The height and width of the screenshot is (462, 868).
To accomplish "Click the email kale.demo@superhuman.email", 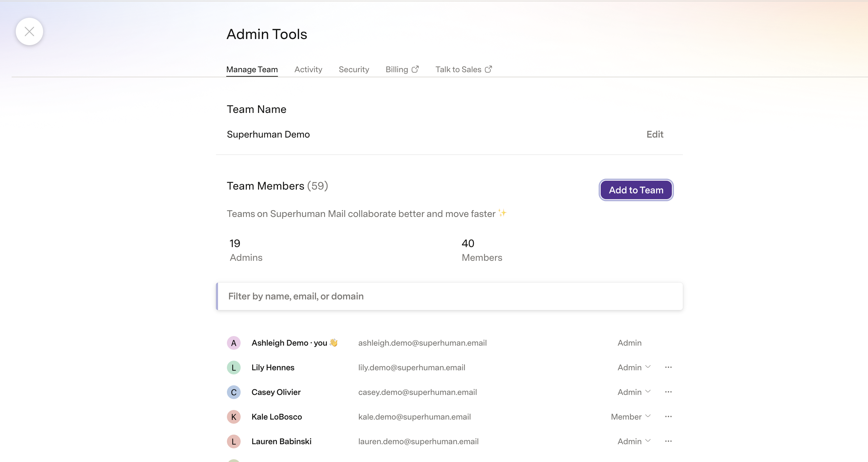I will point(414,417).
